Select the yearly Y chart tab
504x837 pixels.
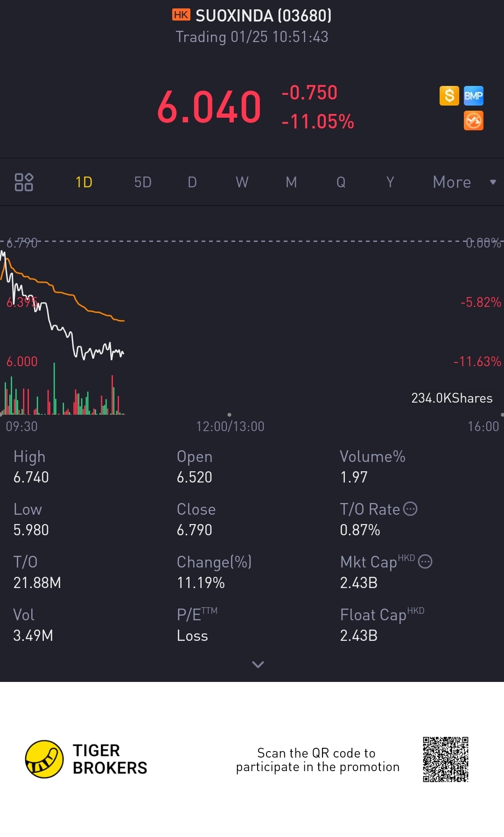click(390, 182)
